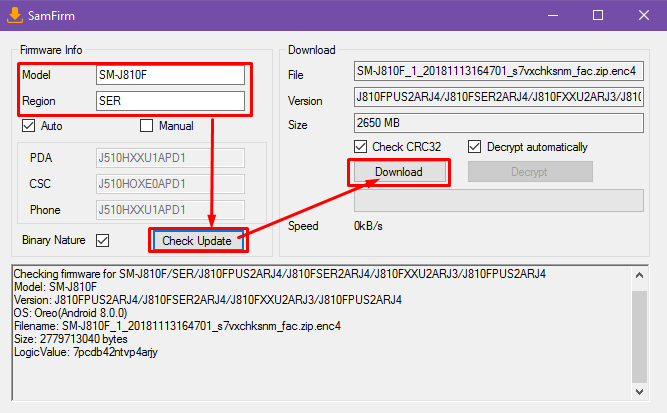Click the download progress bar
This screenshot has width=667, height=413.
tap(499, 200)
